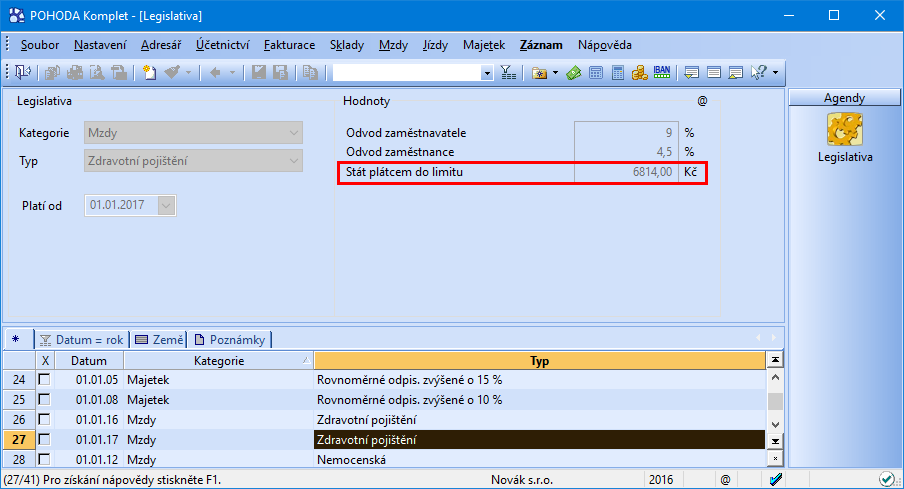Click the Odvod zaměstnance value field
904x489 pixels.
coord(626,152)
